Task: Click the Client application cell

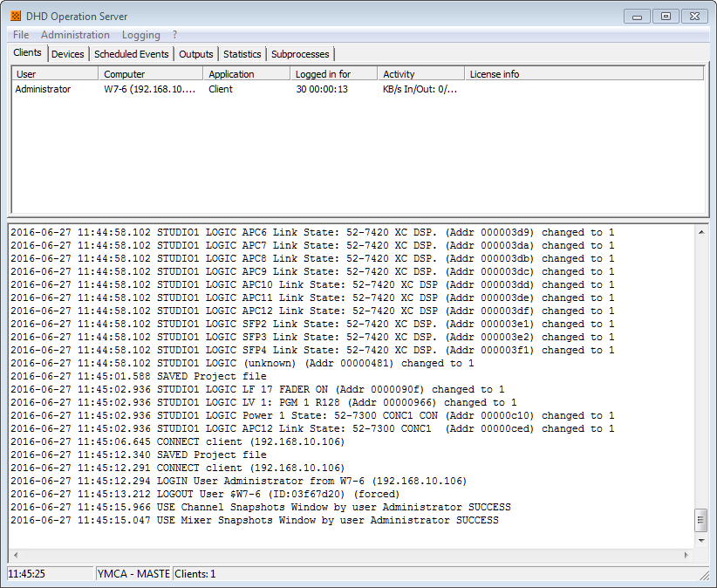Action: point(221,89)
